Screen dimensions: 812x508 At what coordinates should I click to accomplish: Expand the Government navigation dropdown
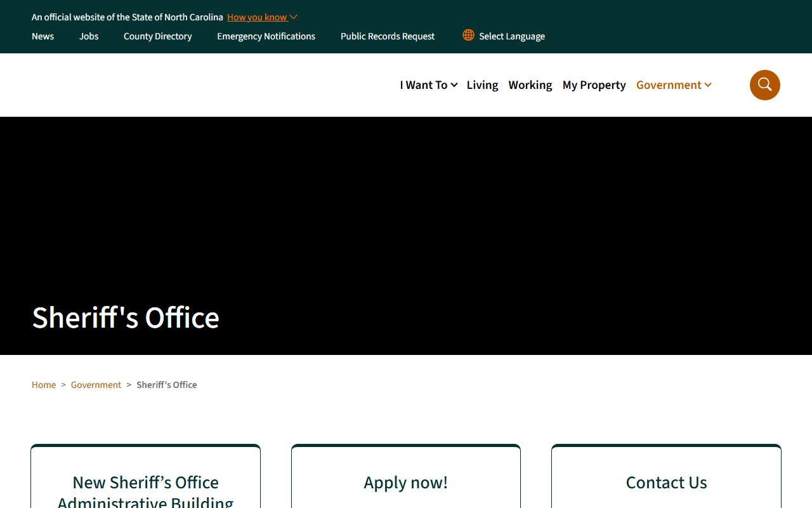[674, 85]
